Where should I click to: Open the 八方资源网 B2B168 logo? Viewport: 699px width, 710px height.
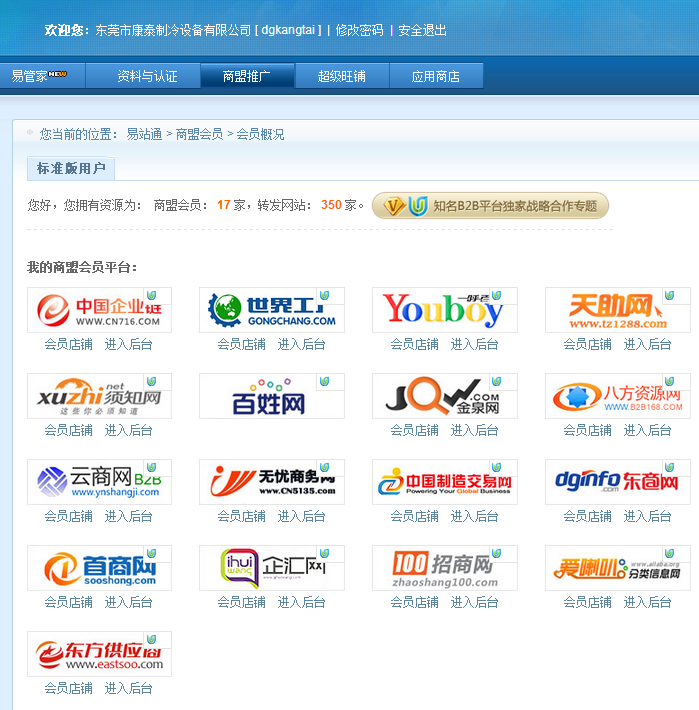617,396
